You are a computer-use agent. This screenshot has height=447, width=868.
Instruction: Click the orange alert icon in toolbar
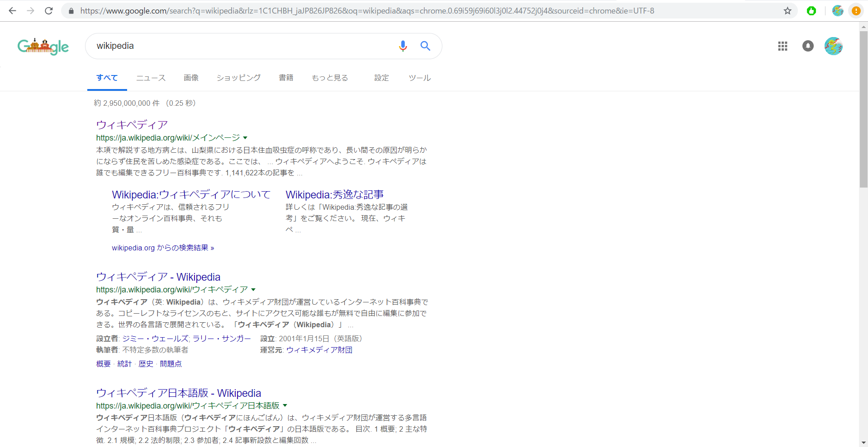click(856, 11)
